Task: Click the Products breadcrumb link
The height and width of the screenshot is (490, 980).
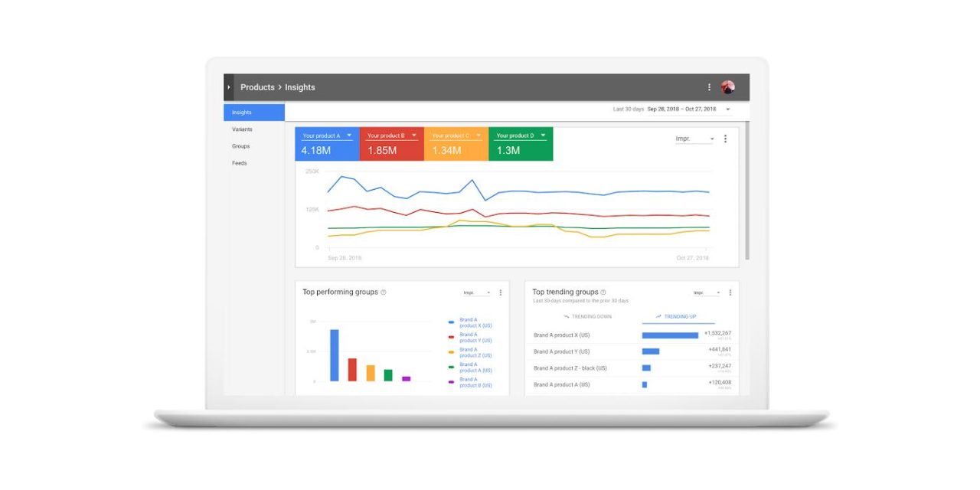Action: [257, 87]
